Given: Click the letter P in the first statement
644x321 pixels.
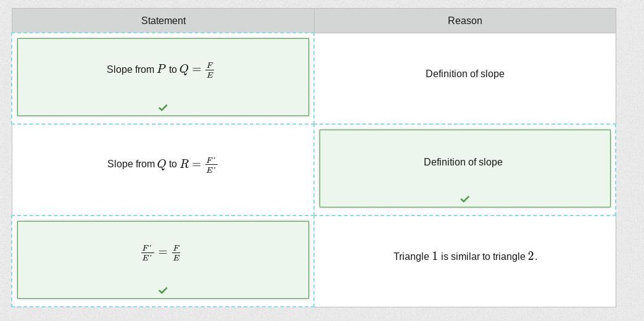Looking at the screenshot, I should click(x=162, y=69).
